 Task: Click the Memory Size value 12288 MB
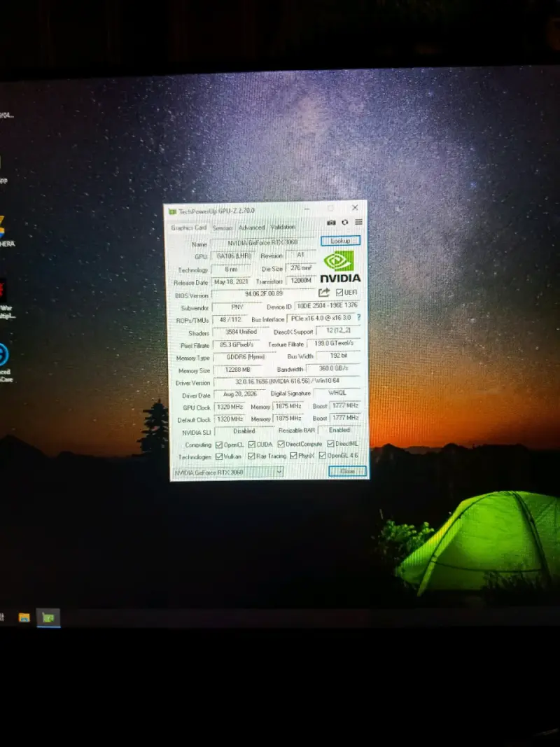click(x=237, y=370)
